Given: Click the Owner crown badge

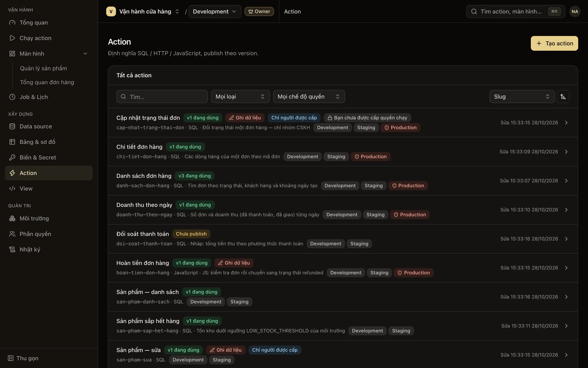Looking at the screenshot, I should [259, 11].
